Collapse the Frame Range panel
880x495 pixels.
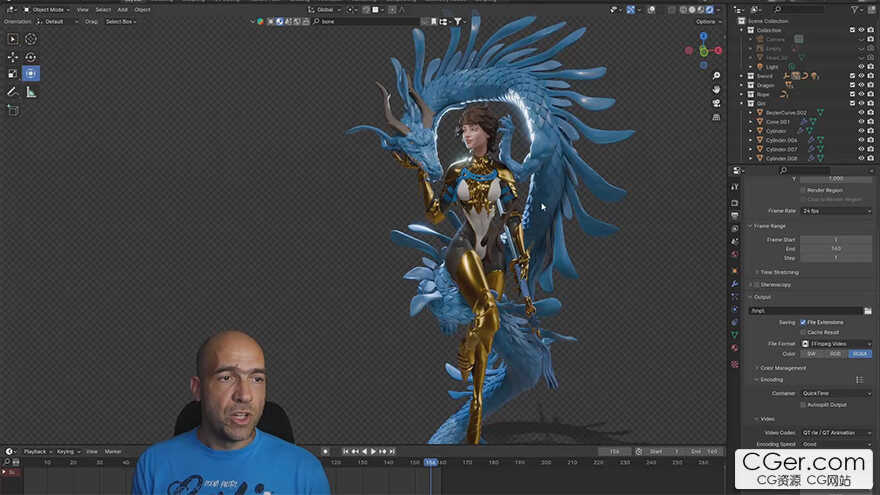[x=767, y=226]
